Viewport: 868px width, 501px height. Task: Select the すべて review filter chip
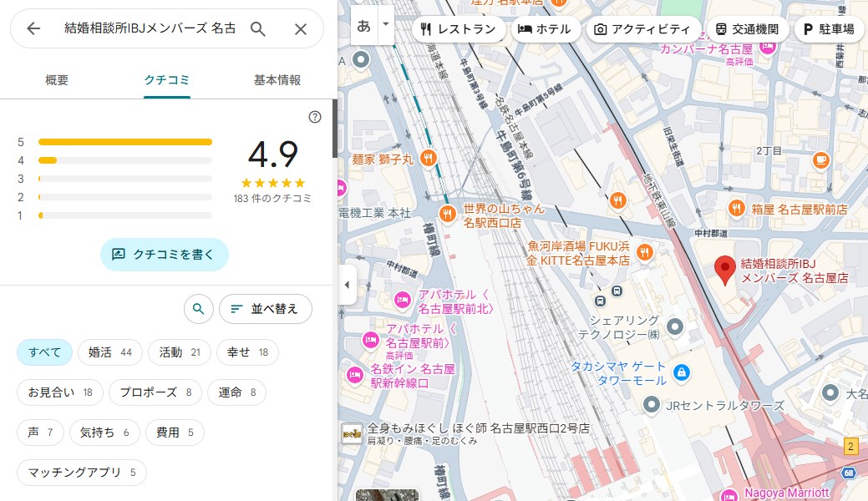[45, 352]
